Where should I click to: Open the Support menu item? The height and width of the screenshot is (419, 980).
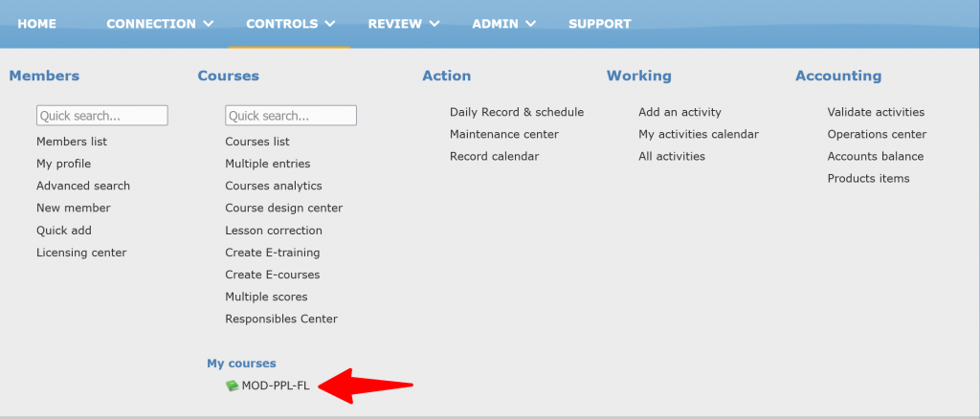click(x=599, y=24)
